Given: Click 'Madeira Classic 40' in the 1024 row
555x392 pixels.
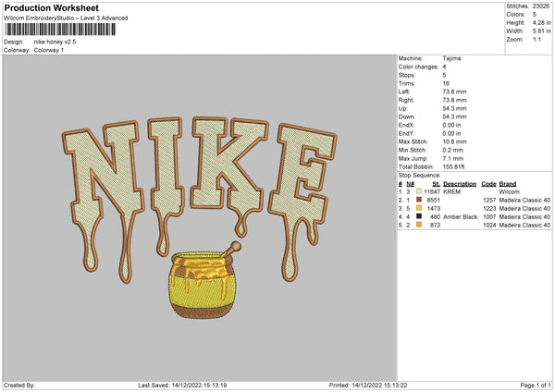Looking at the screenshot, I should pos(524,225).
